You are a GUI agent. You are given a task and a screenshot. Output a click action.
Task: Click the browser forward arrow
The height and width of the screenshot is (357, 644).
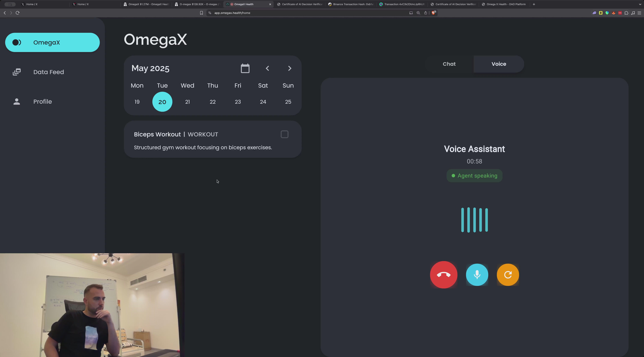tap(11, 13)
